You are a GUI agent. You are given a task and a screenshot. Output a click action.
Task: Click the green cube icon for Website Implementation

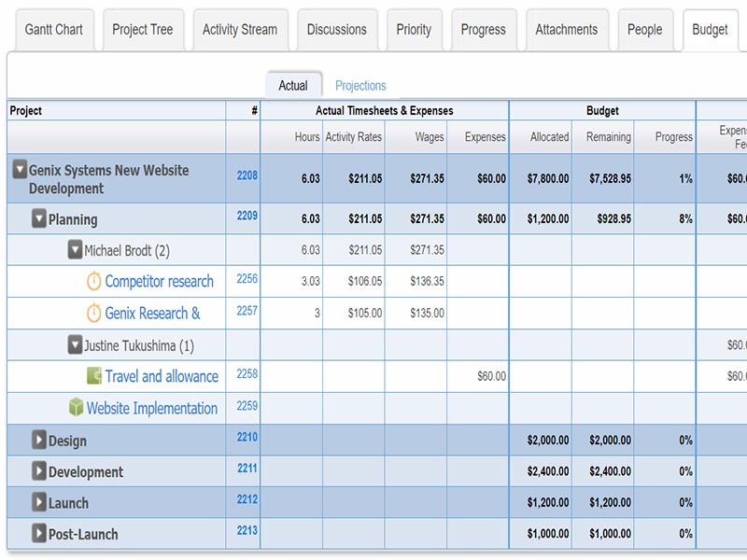(77, 408)
